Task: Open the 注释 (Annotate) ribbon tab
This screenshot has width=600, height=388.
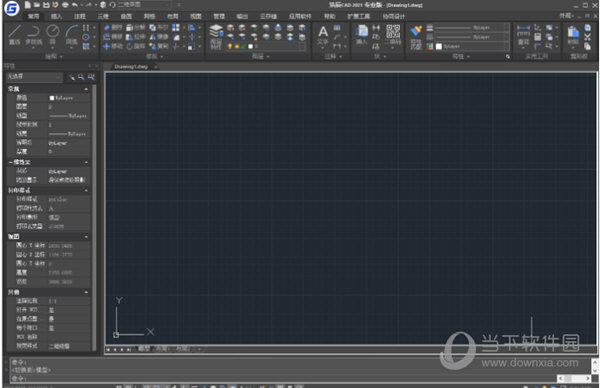Action: [x=80, y=16]
